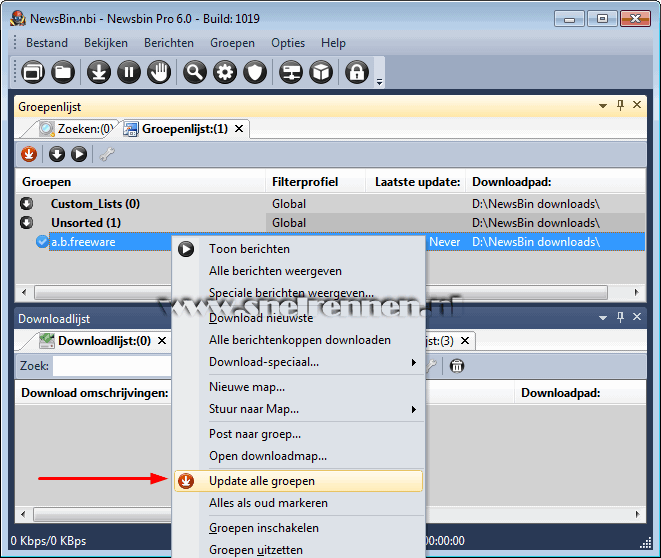
Task: Expand the Stuur naar Map submenu
Action: click(298, 409)
